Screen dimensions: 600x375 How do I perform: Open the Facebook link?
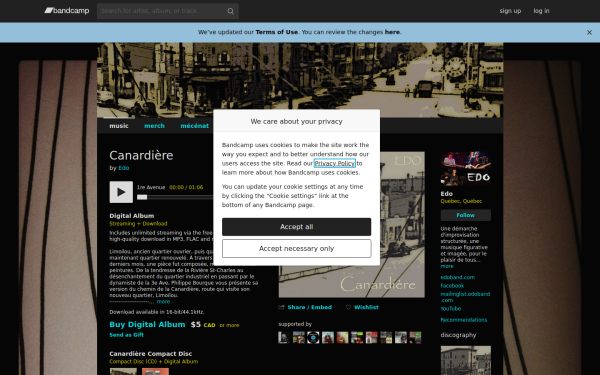tap(452, 286)
